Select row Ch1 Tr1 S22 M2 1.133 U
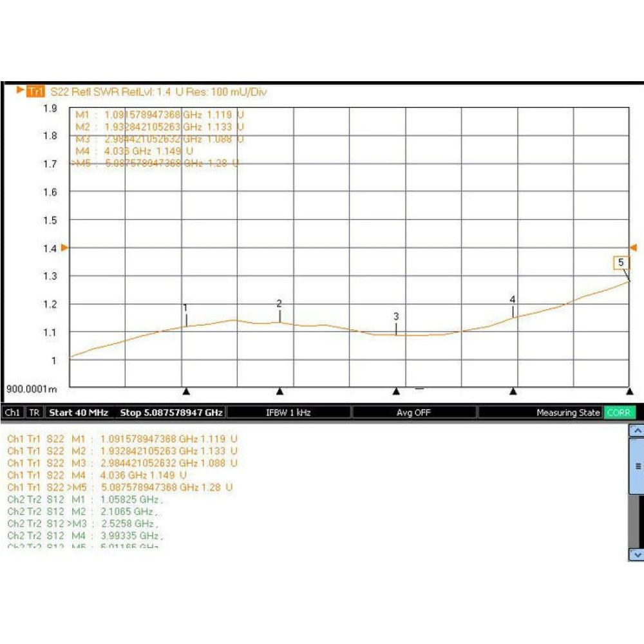The height and width of the screenshot is (644, 644). tap(122, 451)
